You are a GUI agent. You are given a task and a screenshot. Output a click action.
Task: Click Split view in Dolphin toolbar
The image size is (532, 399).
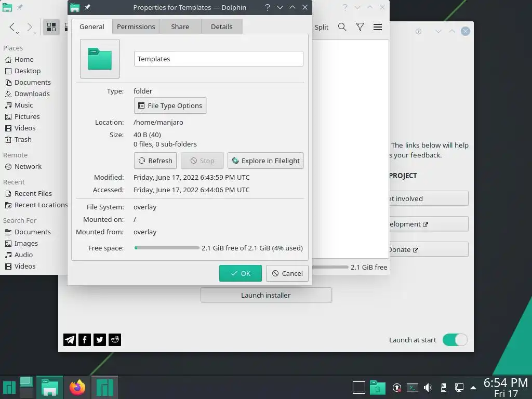point(321,27)
